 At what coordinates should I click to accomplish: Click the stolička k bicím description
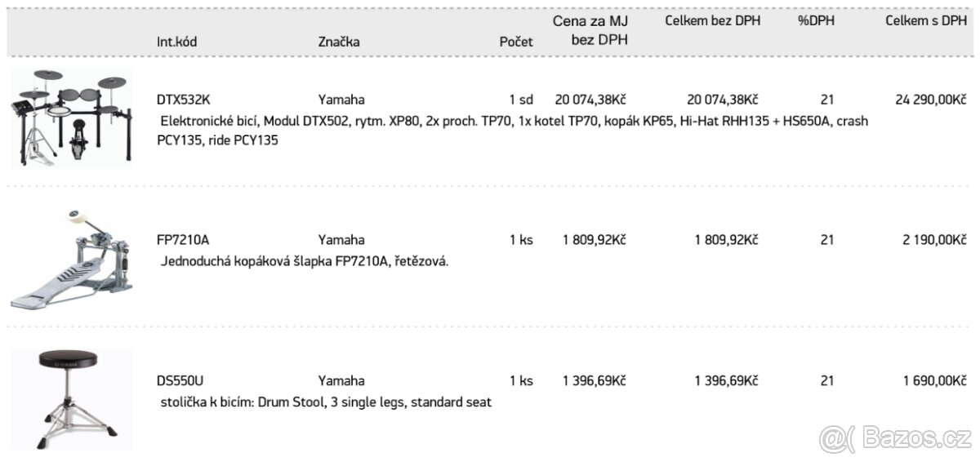click(x=325, y=402)
